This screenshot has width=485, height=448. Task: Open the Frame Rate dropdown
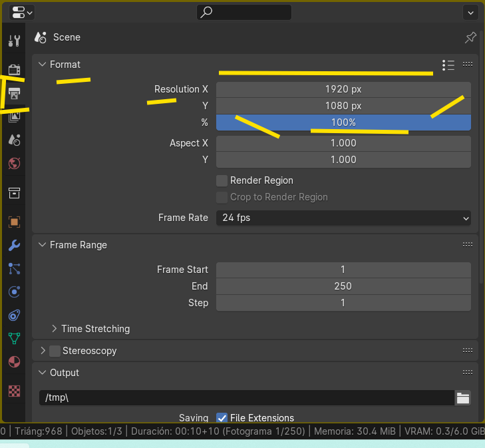pos(343,218)
